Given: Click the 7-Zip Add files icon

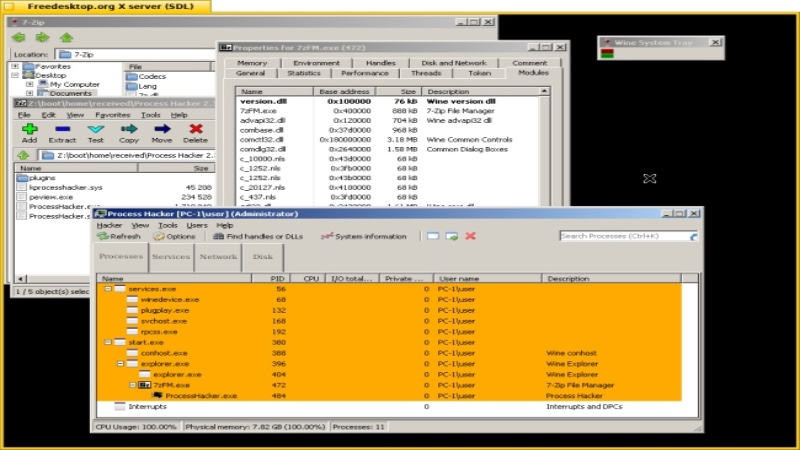Looking at the screenshot, I should tap(29, 129).
